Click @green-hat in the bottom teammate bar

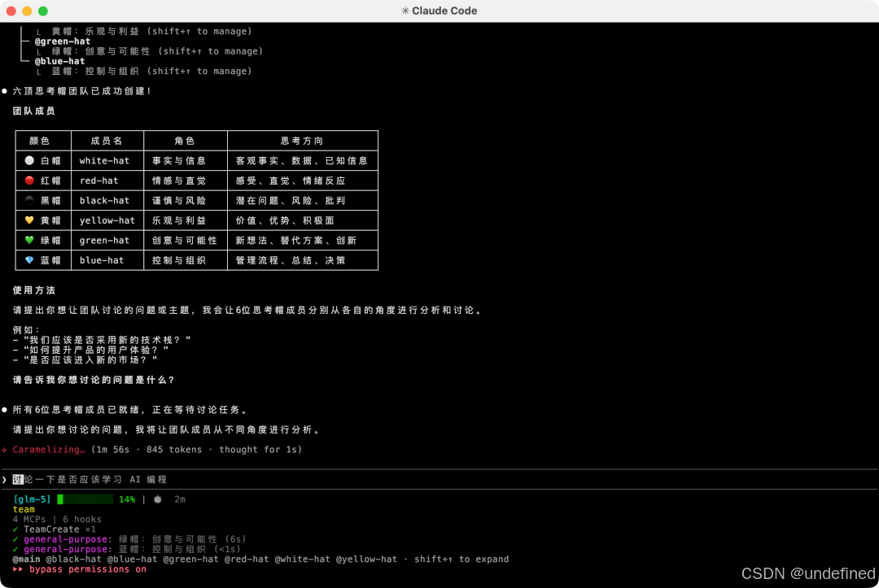190,559
